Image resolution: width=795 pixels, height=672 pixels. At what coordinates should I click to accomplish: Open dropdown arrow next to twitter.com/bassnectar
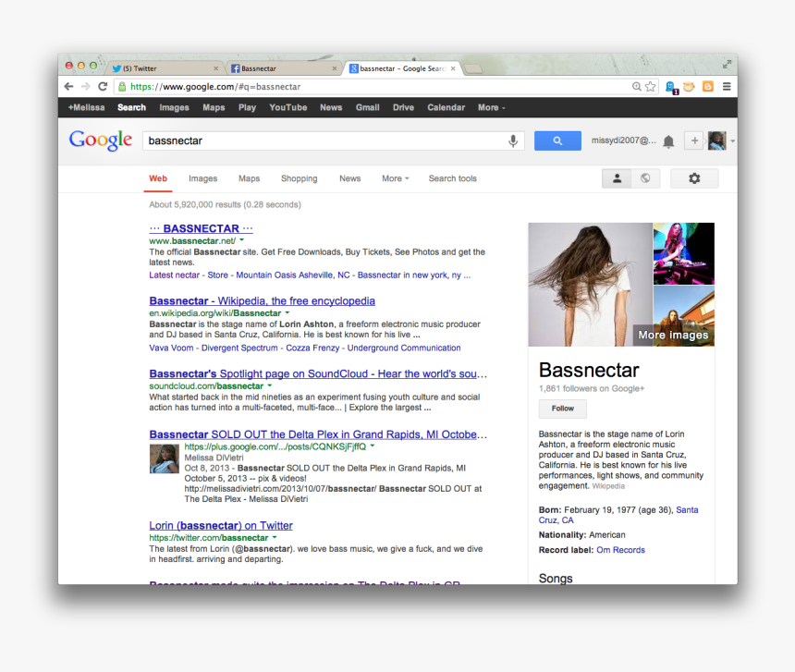275,537
